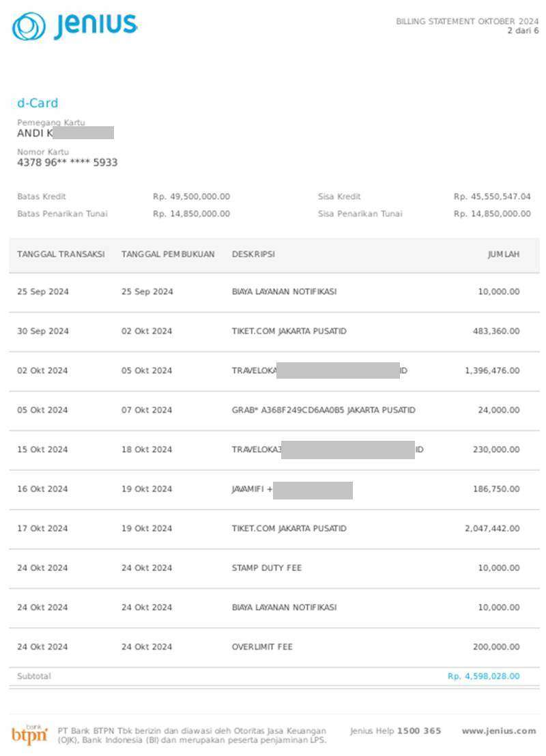Viewport: 546px width, 756px height.
Task: Click the 'Sisa Kredit' label
Action: point(339,197)
